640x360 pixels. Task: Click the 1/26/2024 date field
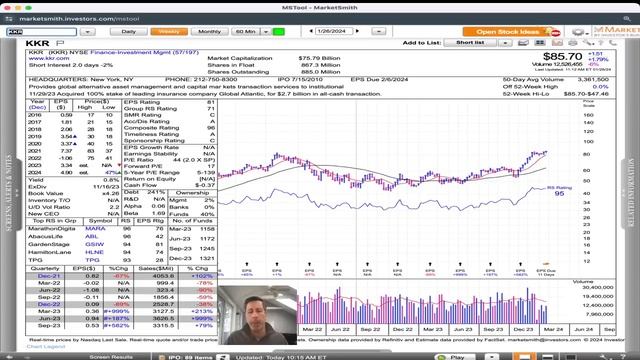[x=333, y=31]
